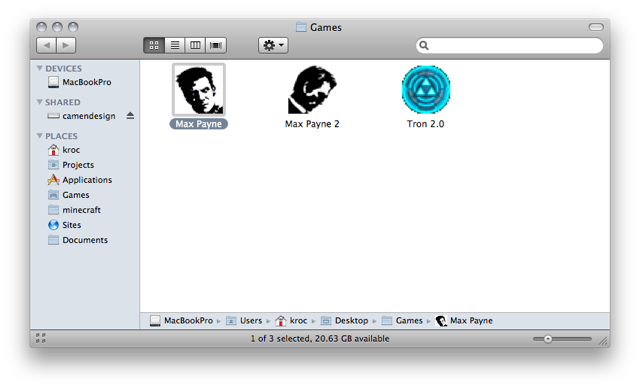Click the SHARED section header text
The height and width of the screenshot is (389, 640).
[x=62, y=102]
